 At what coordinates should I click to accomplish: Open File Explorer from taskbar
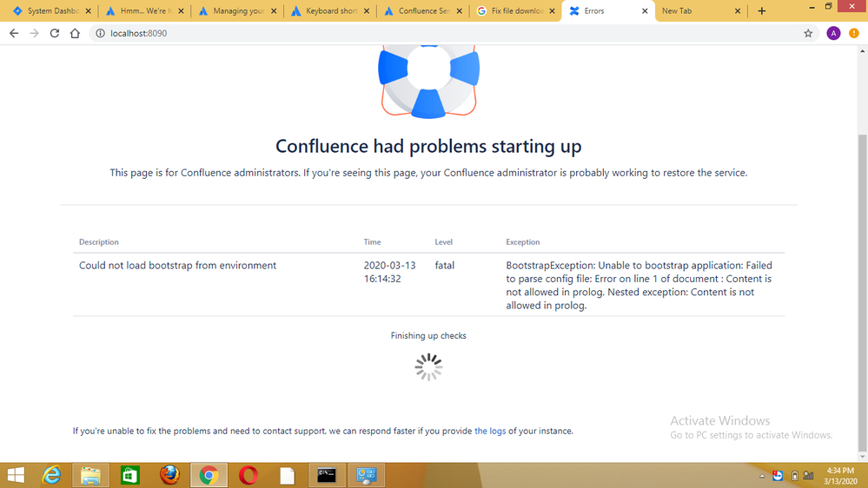coord(90,475)
